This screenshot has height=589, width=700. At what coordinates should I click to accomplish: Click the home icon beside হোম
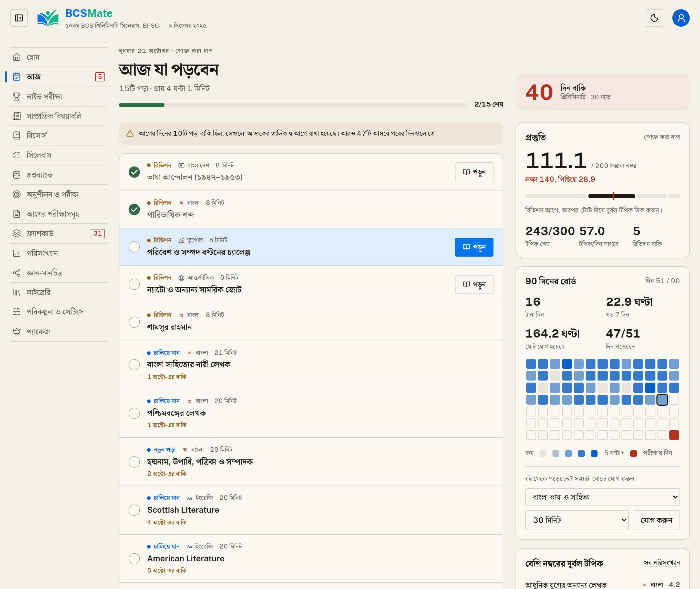click(x=17, y=57)
